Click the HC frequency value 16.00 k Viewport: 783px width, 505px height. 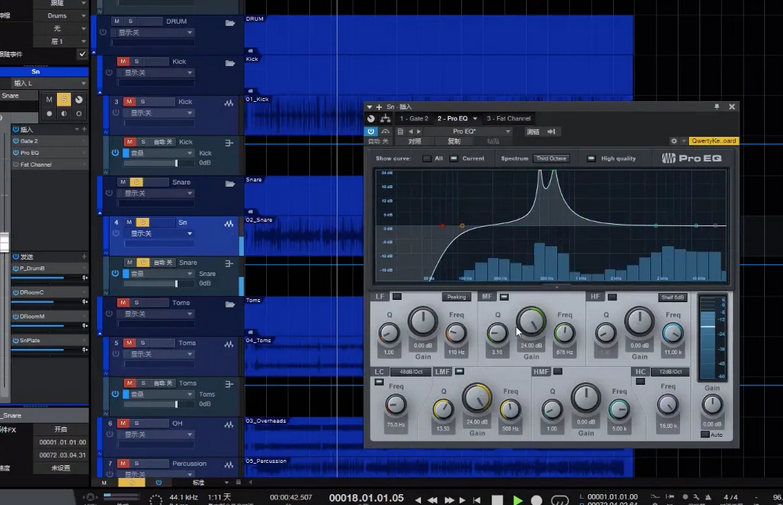[x=668, y=426]
